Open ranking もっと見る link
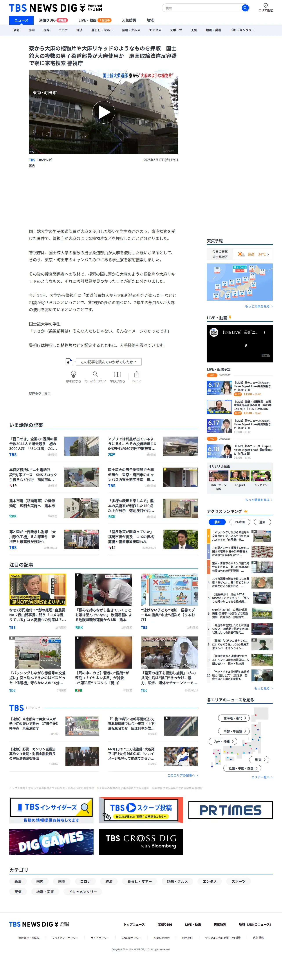Image resolution: width=282 pixels, height=980 pixels. [x=263, y=688]
